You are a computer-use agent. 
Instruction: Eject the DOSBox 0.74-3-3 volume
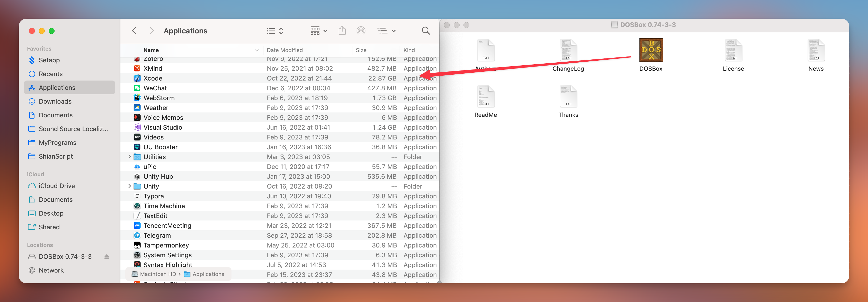[x=107, y=257]
